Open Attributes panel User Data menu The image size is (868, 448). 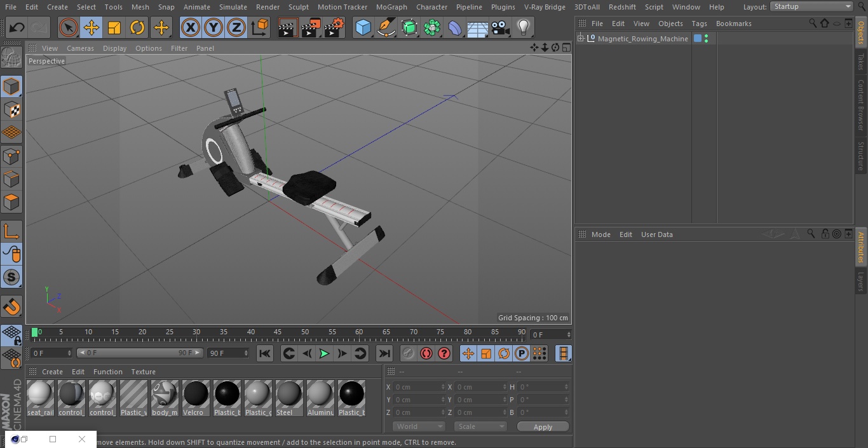click(656, 234)
